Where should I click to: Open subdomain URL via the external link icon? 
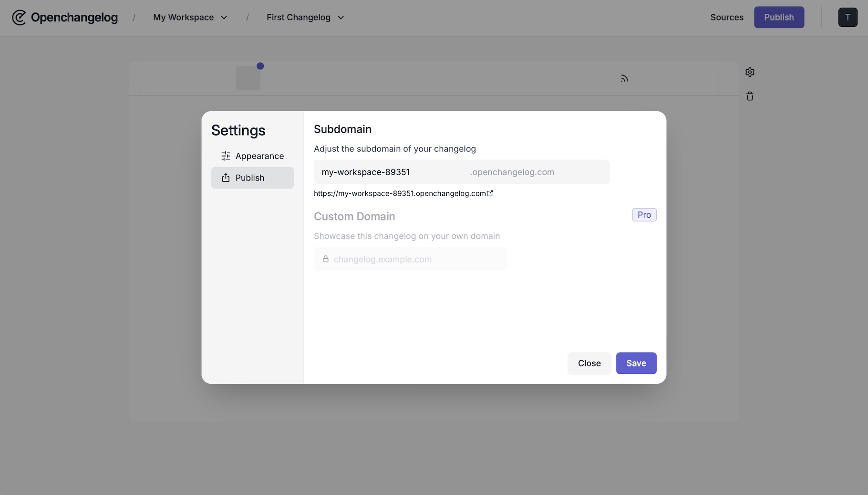(x=491, y=193)
